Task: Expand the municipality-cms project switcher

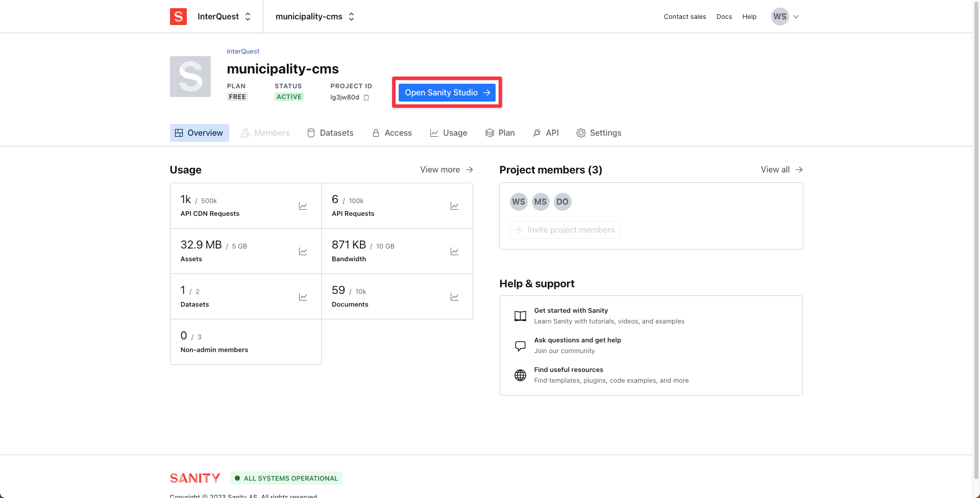Action: pyautogui.click(x=315, y=16)
